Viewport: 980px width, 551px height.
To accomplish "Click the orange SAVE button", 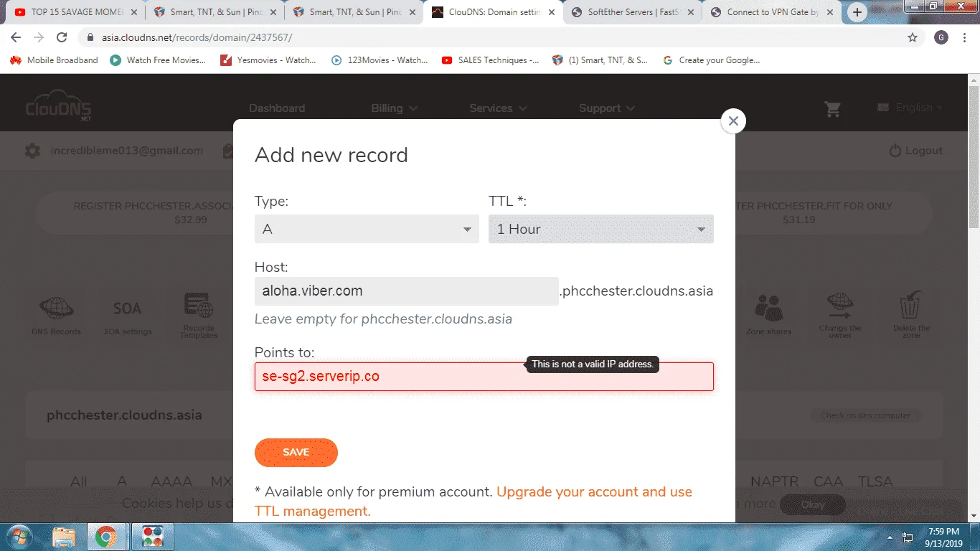I will 296,452.
